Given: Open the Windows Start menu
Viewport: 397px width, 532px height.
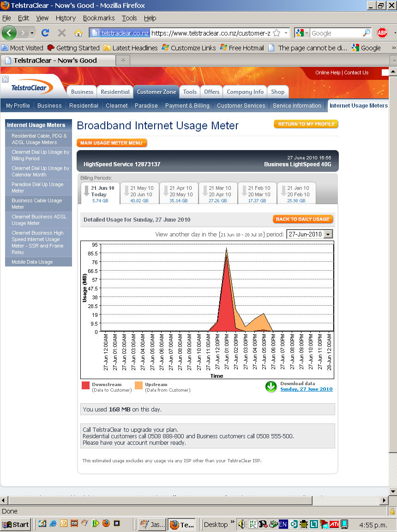Looking at the screenshot, I should (x=16, y=525).
